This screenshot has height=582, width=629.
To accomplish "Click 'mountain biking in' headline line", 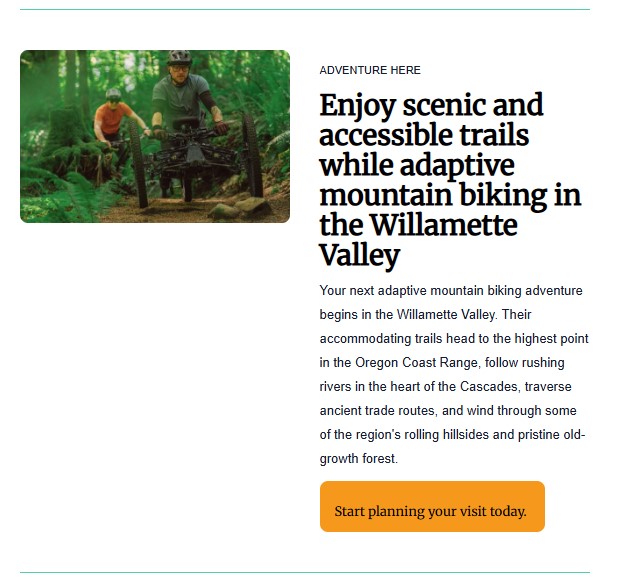I will 450,194.
